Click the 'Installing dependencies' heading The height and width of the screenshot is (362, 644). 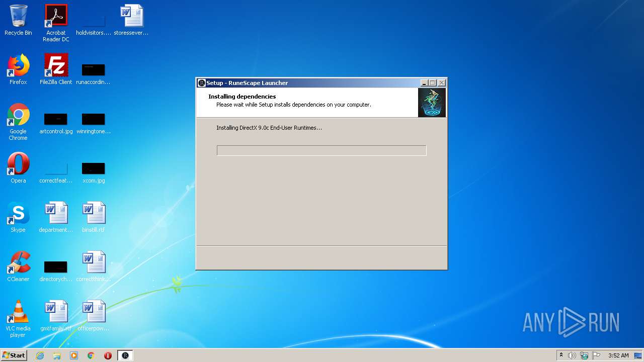[x=242, y=97]
